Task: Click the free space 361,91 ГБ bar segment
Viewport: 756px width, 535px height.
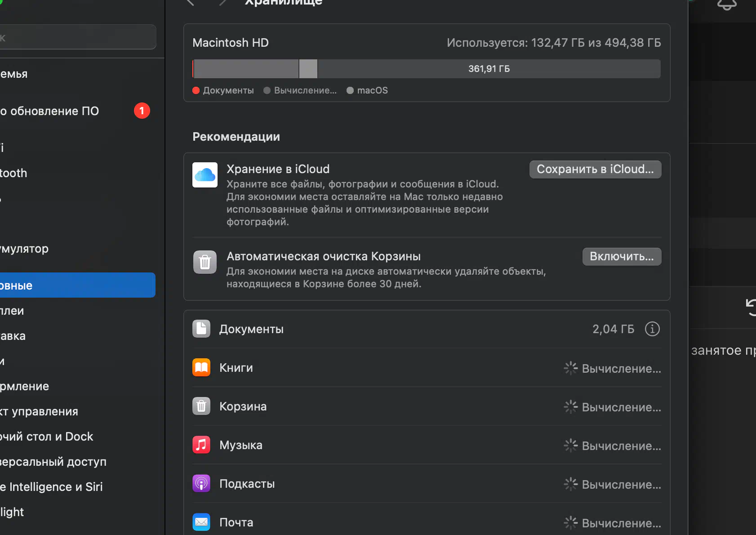Action: pos(489,69)
